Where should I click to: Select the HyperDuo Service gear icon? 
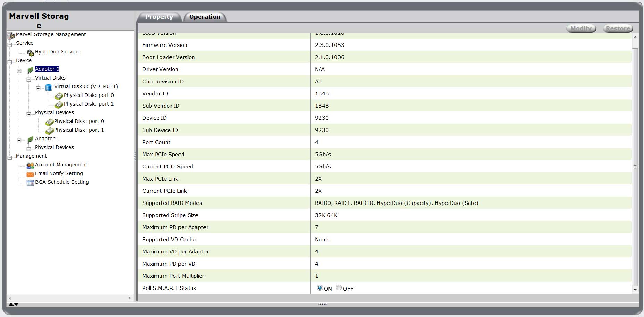[x=31, y=52]
